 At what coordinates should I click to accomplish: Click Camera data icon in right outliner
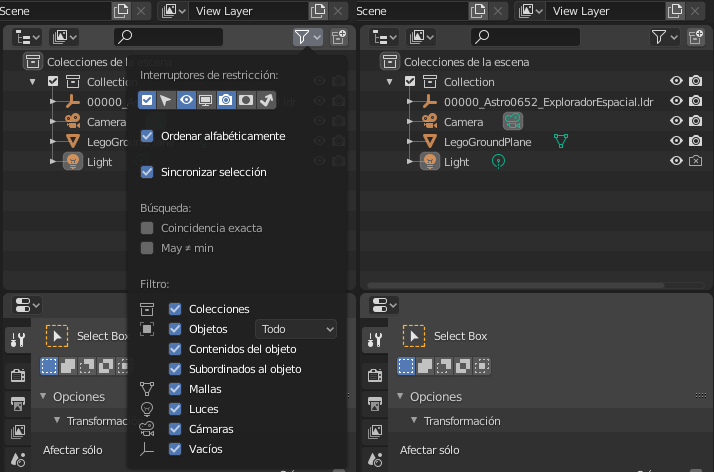pyautogui.click(x=513, y=121)
